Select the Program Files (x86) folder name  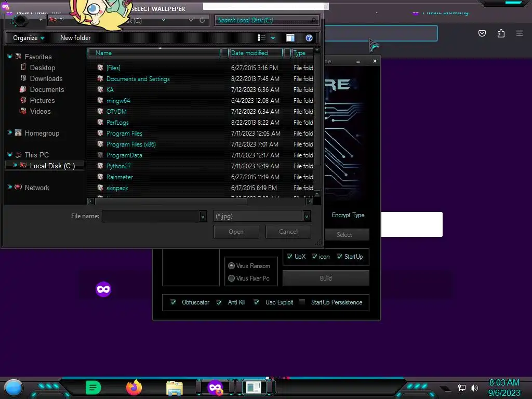click(x=131, y=144)
